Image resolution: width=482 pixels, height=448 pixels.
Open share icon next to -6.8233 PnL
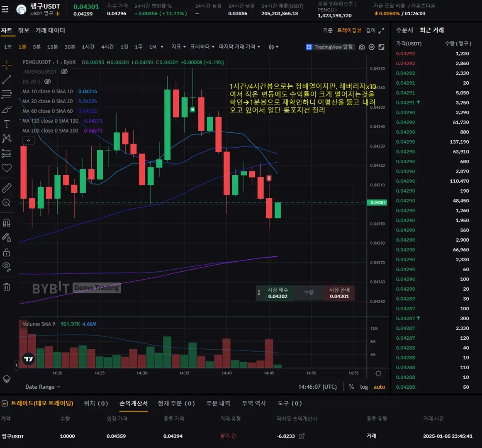click(x=302, y=436)
